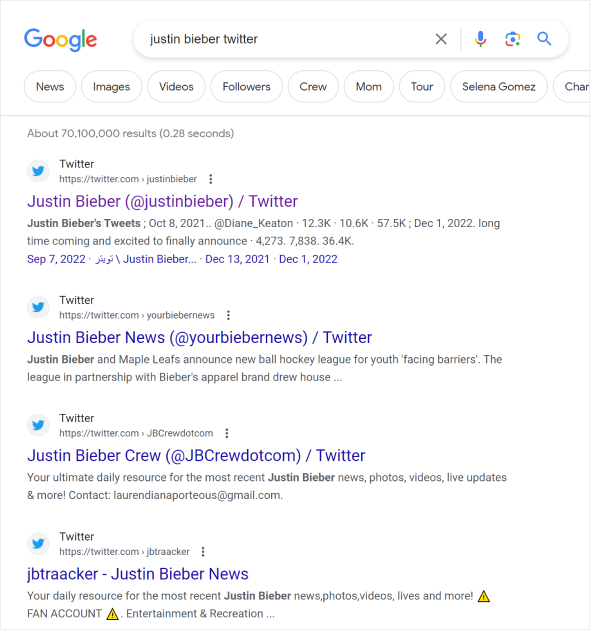Select the Selena Gomez suggestion chip
The height and width of the screenshot is (630, 590).
(x=498, y=86)
